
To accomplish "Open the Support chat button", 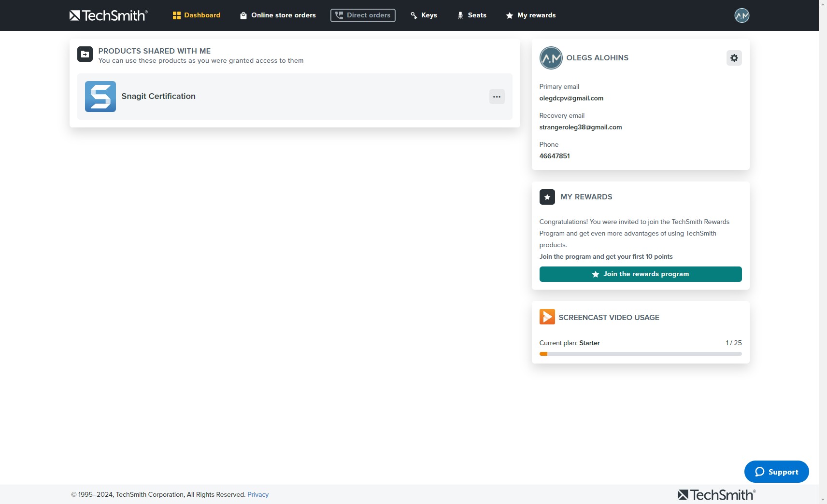I will click(776, 472).
